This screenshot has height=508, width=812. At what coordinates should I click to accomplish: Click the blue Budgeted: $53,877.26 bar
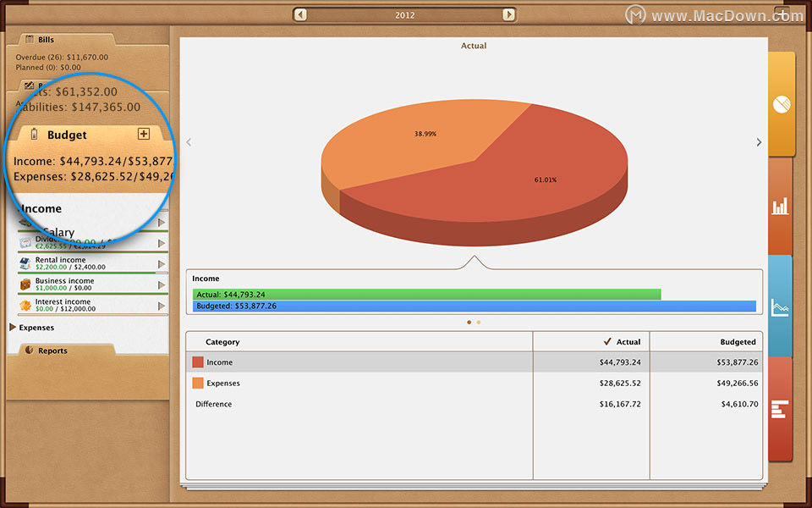coord(475,306)
